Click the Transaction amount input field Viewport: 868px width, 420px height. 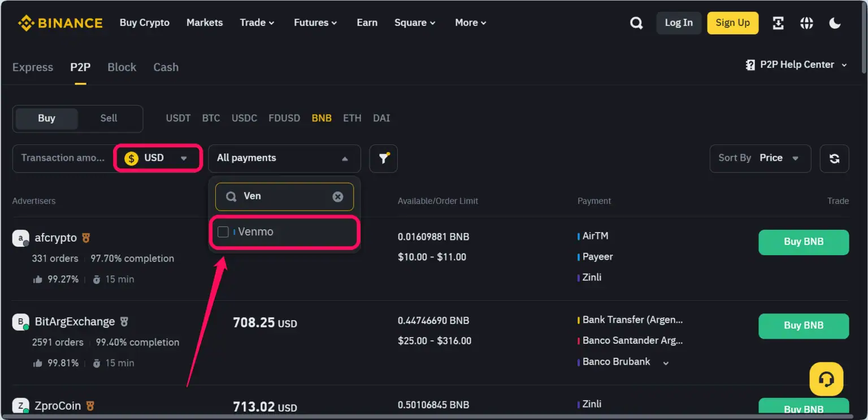point(62,158)
